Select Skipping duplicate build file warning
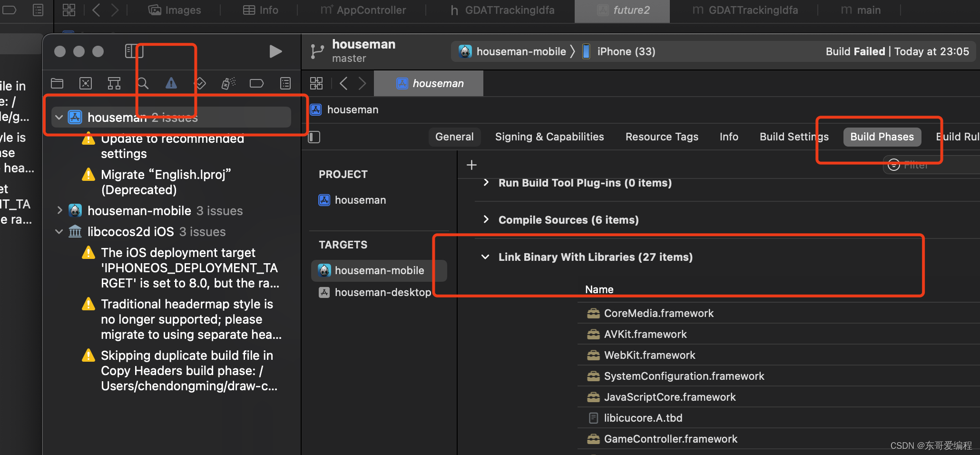 [x=189, y=371]
